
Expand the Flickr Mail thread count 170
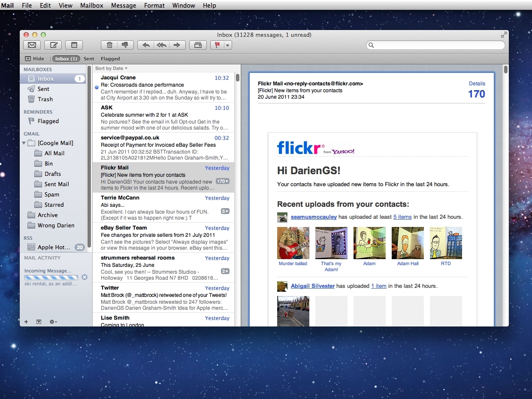223,181
